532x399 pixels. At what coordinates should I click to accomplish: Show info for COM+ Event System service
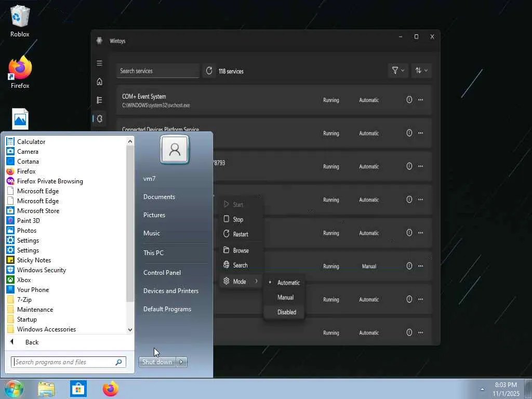pyautogui.click(x=409, y=100)
